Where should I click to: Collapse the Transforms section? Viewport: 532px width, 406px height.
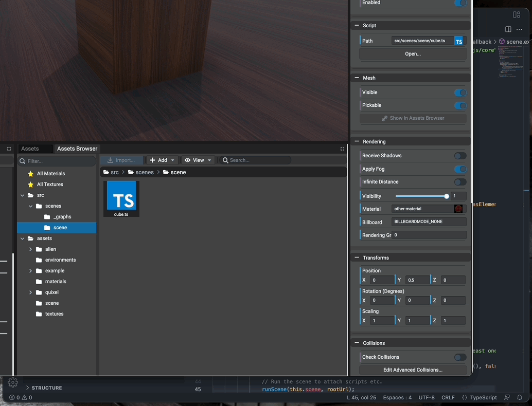click(357, 257)
